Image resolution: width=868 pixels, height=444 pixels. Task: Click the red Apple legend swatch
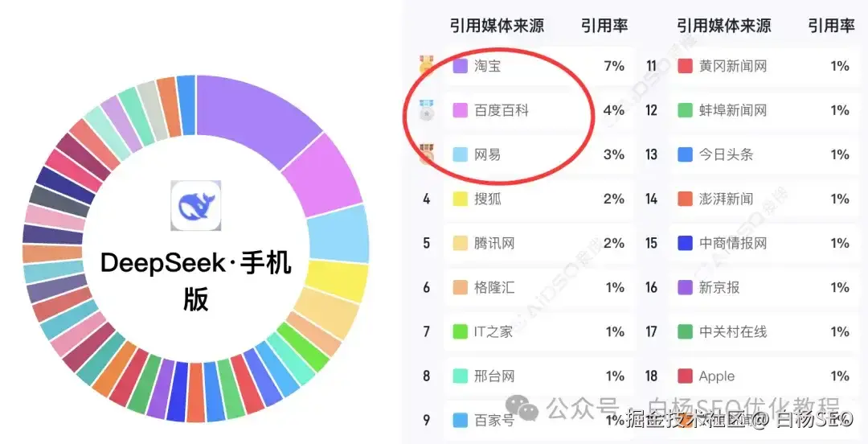point(686,376)
